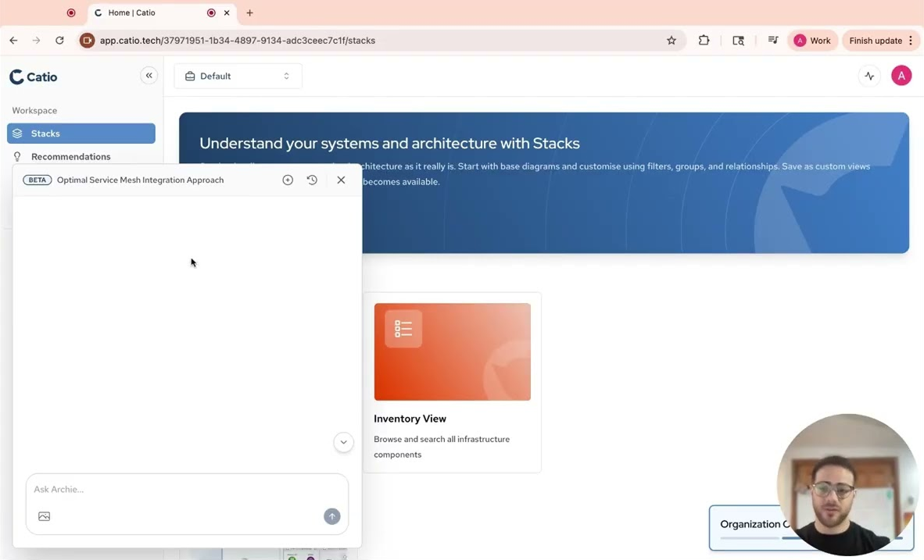Start a new chat with plus icon
This screenshot has height=560, width=924.
(288, 180)
